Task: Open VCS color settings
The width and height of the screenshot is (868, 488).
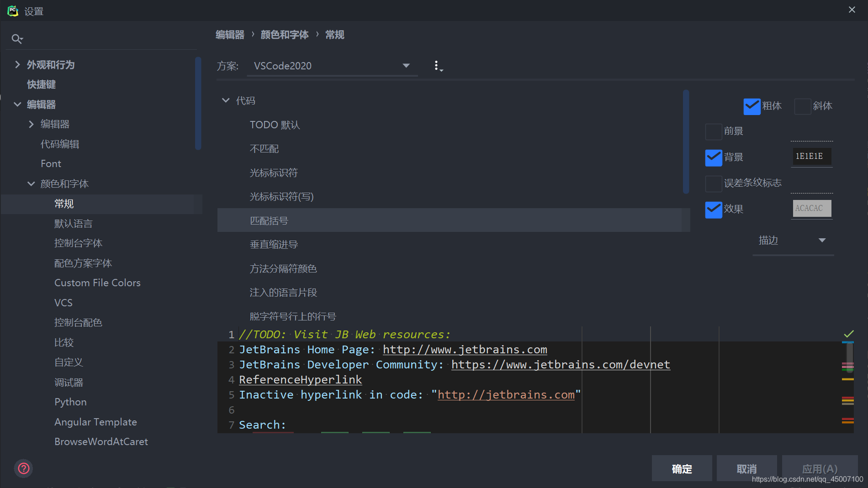Action: pyautogui.click(x=63, y=303)
